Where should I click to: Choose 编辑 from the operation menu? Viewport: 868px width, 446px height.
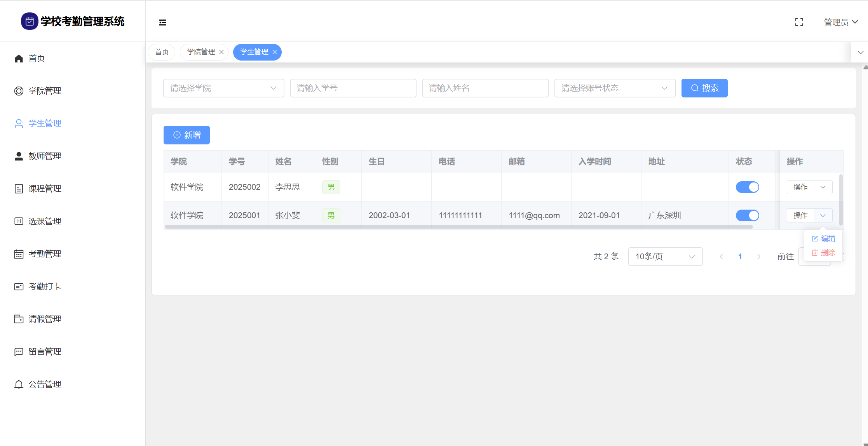coord(824,239)
